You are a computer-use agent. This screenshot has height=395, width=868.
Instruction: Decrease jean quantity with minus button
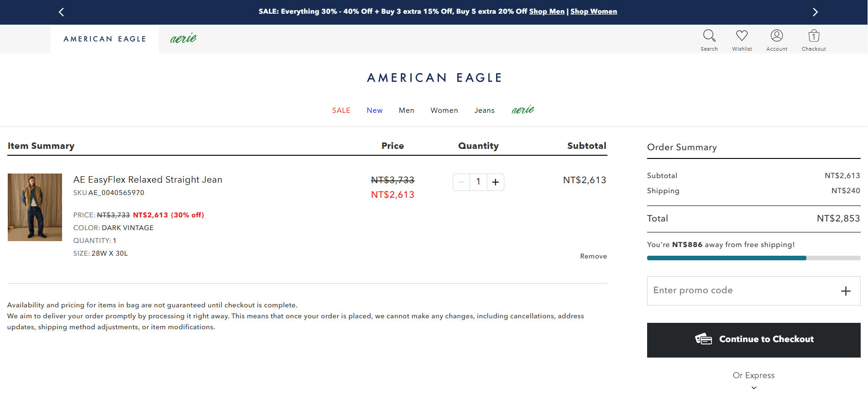pyautogui.click(x=461, y=182)
